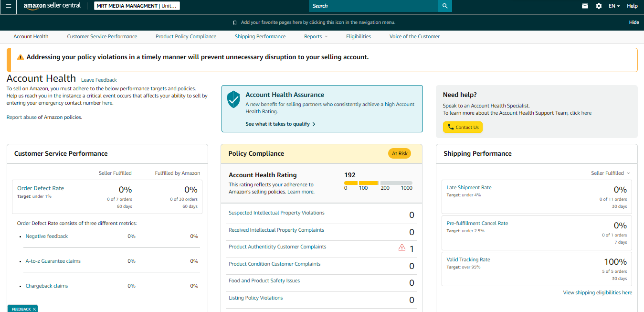Close the Feedback tab with X

(34, 309)
